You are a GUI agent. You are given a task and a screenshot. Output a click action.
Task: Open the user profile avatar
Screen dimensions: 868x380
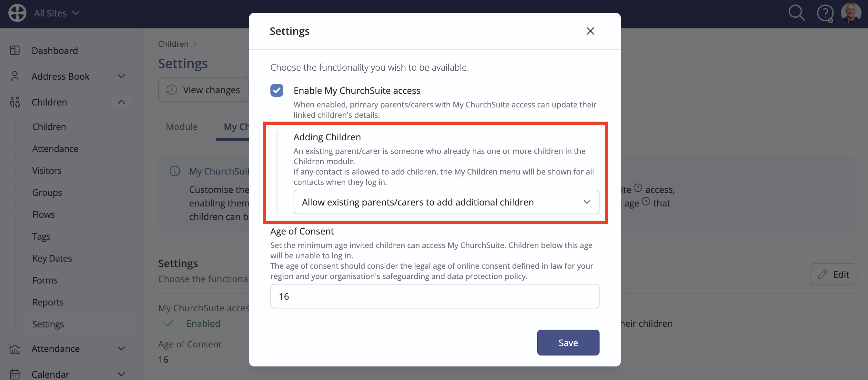(851, 13)
